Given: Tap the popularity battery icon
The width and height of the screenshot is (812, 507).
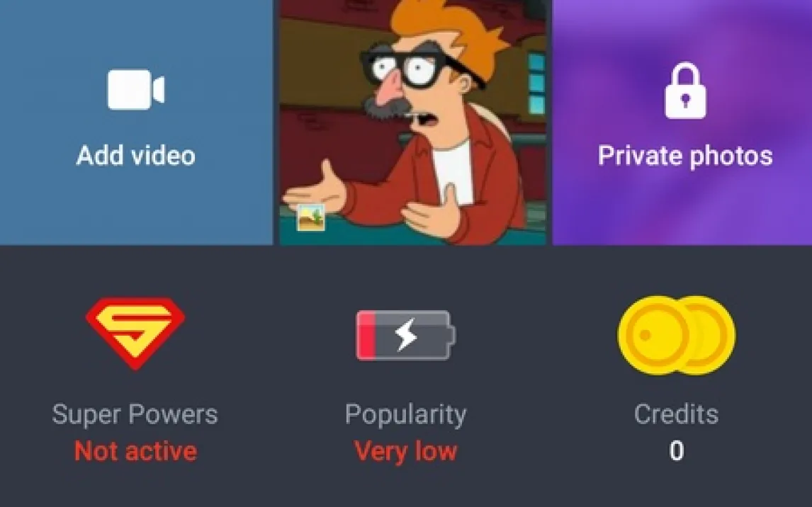Looking at the screenshot, I should pos(405,335).
